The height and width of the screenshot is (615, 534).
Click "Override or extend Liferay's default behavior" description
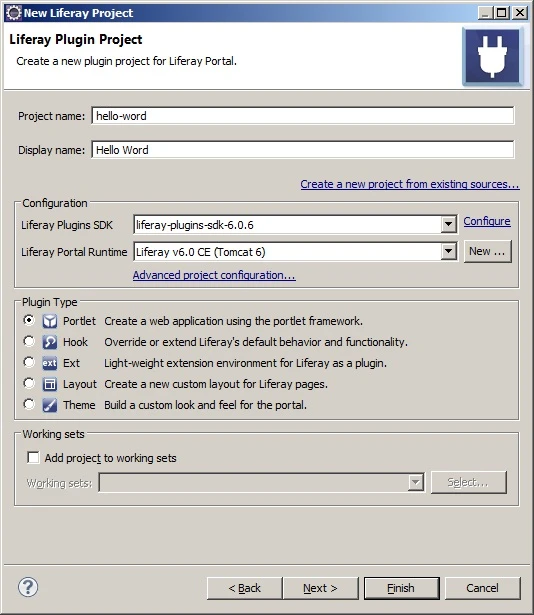[256, 342]
